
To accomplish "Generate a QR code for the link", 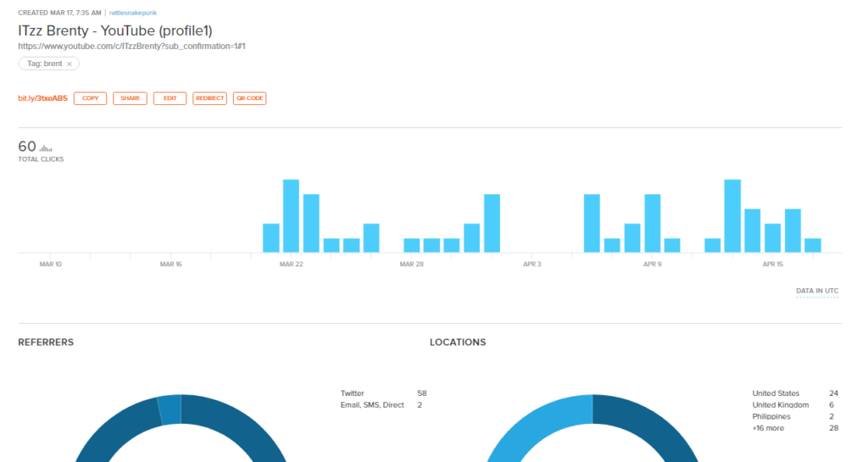I will tap(250, 98).
